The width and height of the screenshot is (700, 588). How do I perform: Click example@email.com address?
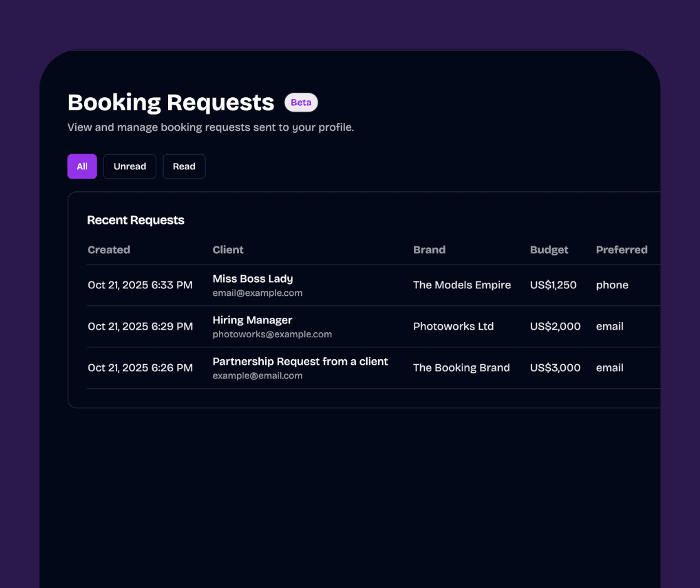258,375
